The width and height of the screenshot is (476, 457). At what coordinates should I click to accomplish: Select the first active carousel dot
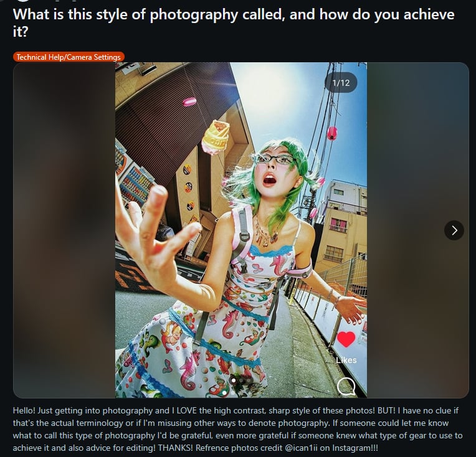[234, 380]
